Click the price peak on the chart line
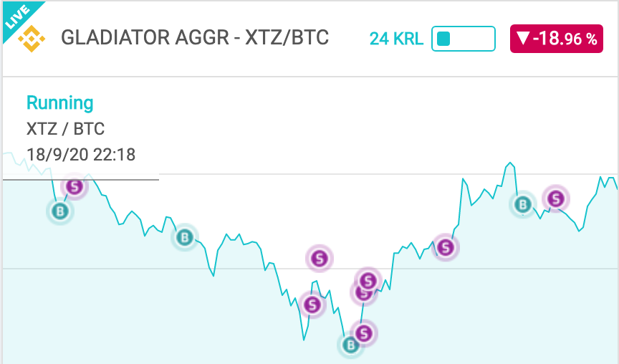This screenshot has height=364, width=619. coord(510,163)
